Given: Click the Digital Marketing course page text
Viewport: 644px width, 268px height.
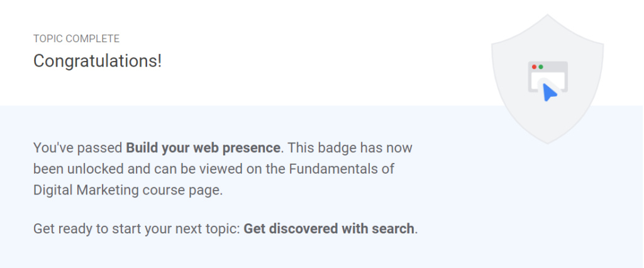Looking at the screenshot, I should pyautogui.click(x=128, y=191).
